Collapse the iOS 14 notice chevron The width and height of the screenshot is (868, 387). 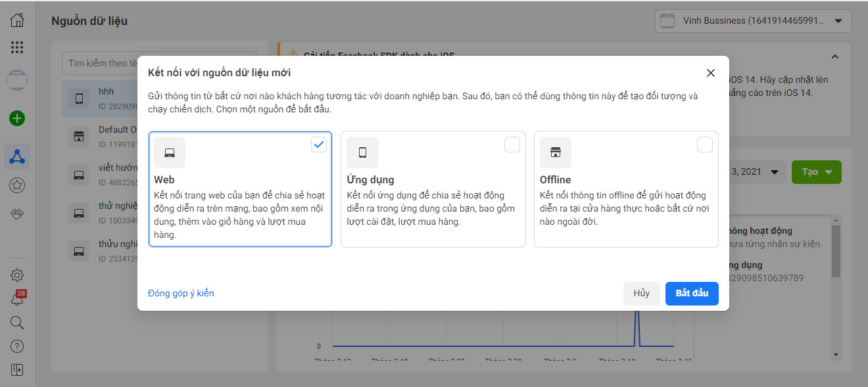point(836,57)
